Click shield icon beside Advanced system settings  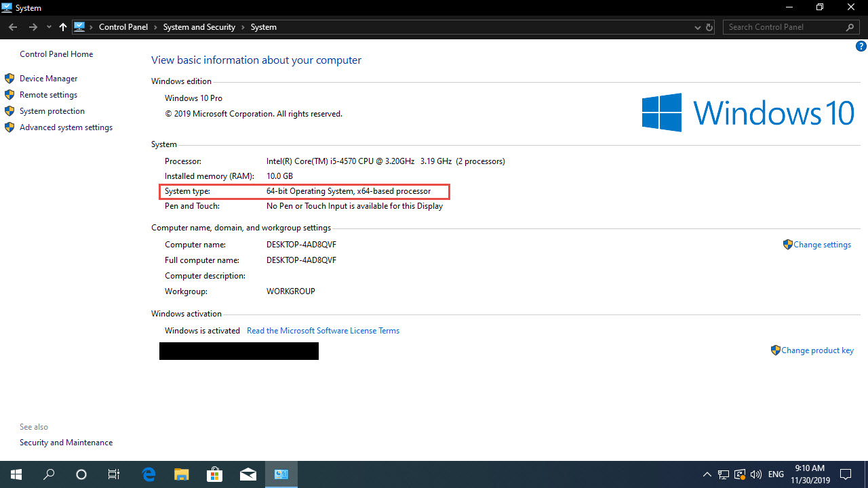click(x=9, y=127)
